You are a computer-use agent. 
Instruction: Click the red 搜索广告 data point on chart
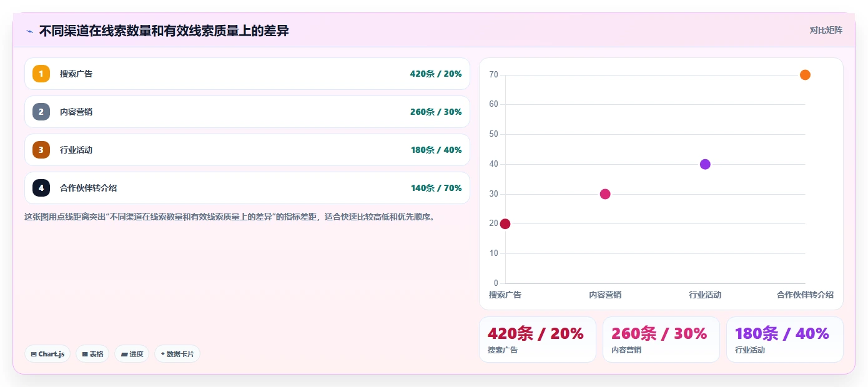[505, 223]
